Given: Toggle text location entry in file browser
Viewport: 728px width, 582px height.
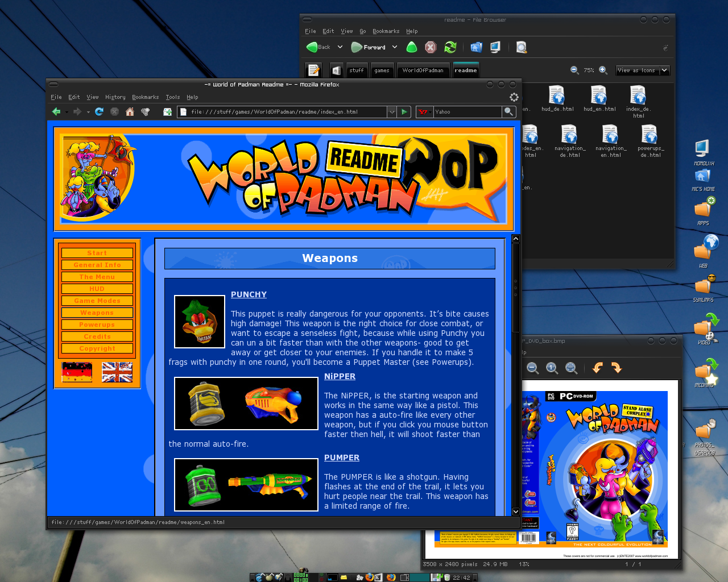Looking at the screenshot, I should (313, 70).
